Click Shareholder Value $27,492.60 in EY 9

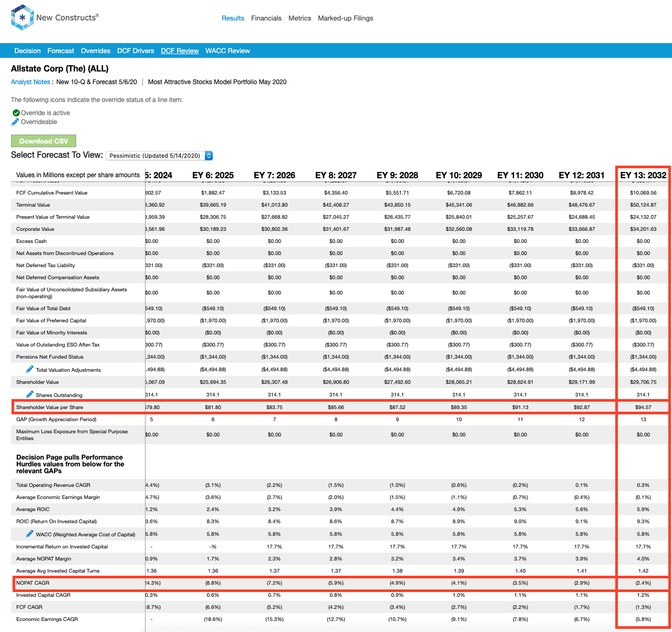tap(397, 382)
